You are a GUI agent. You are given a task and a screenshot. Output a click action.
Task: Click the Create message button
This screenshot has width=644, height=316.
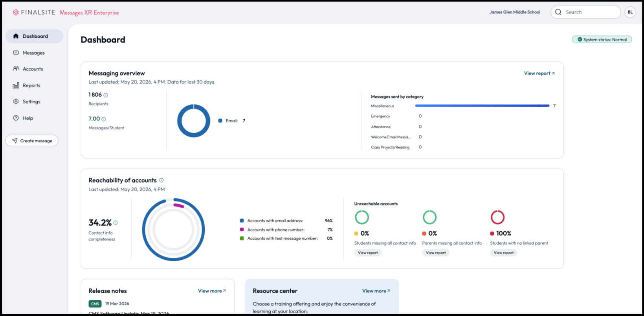32,140
